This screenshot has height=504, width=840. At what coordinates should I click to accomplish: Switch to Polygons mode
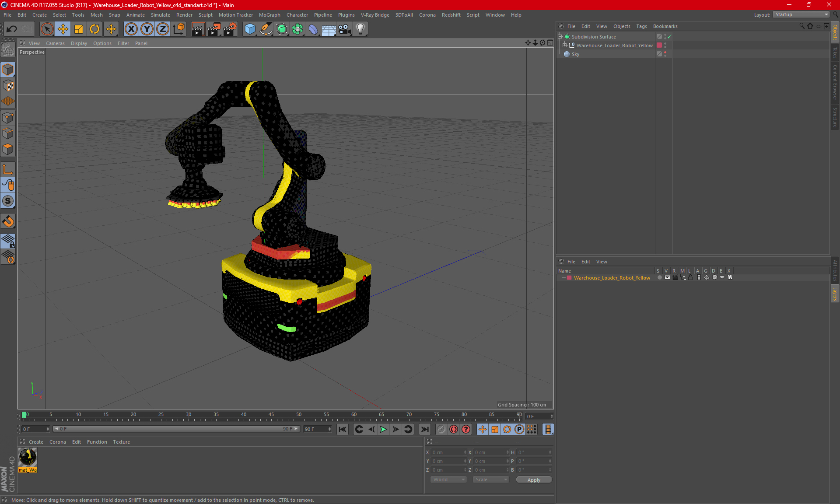pyautogui.click(x=8, y=149)
